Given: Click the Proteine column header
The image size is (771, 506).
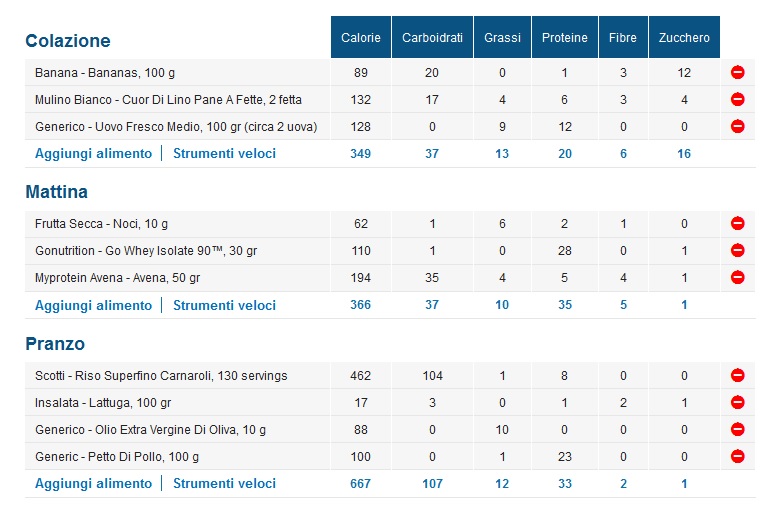Looking at the screenshot, I should [x=564, y=38].
